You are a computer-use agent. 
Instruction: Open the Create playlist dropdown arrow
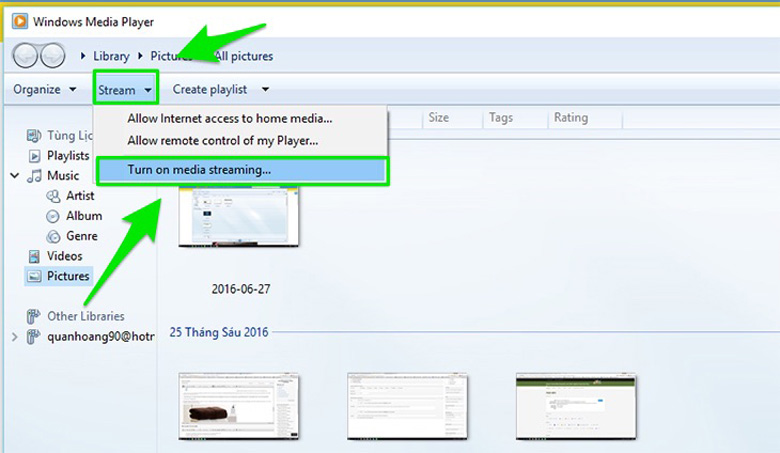point(265,90)
